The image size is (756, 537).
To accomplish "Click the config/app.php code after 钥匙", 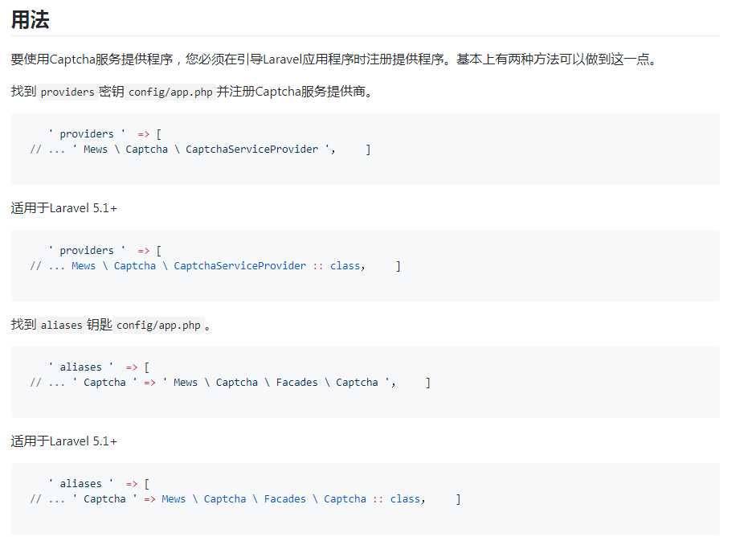I will point(158,326).
